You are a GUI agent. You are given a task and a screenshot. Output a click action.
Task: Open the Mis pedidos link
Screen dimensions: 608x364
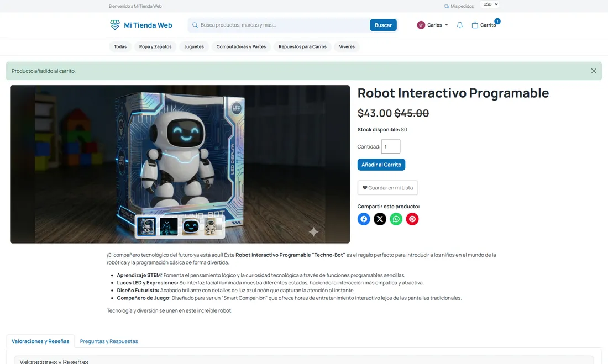[x=459, y=6]
